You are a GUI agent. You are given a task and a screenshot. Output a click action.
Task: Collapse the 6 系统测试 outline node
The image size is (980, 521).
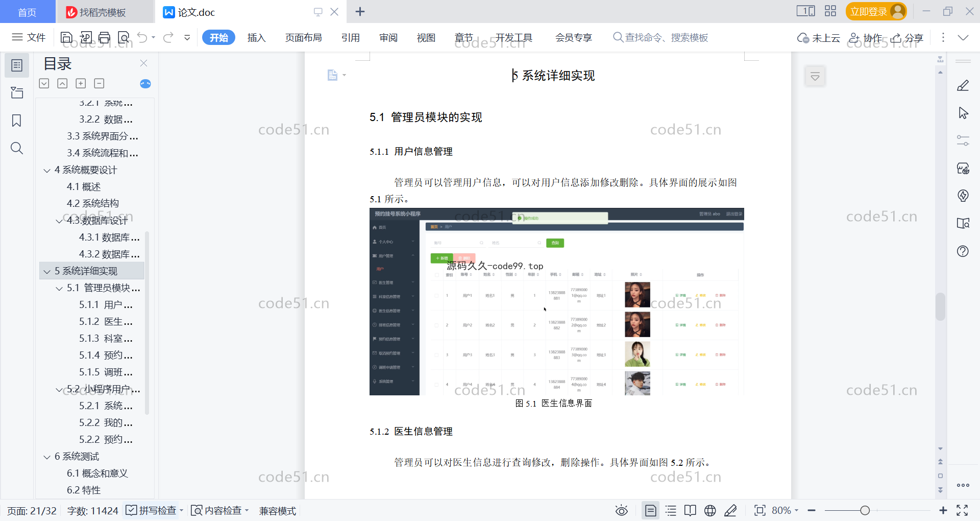(47, 457)
